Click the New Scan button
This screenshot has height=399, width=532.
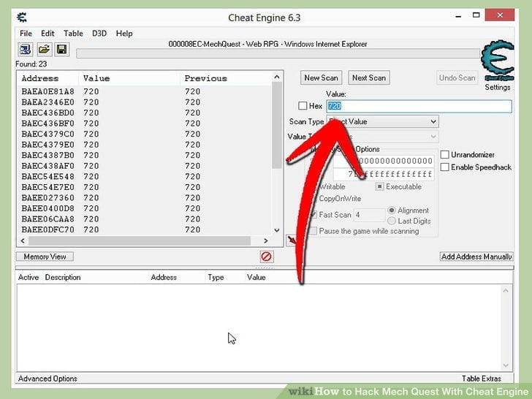click(x=321, y=77)
